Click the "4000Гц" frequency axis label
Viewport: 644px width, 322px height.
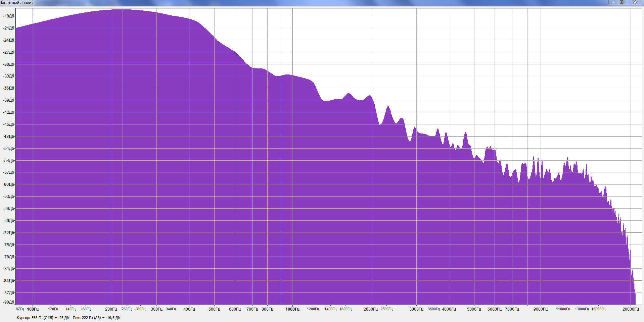click(x=449, y=309)
